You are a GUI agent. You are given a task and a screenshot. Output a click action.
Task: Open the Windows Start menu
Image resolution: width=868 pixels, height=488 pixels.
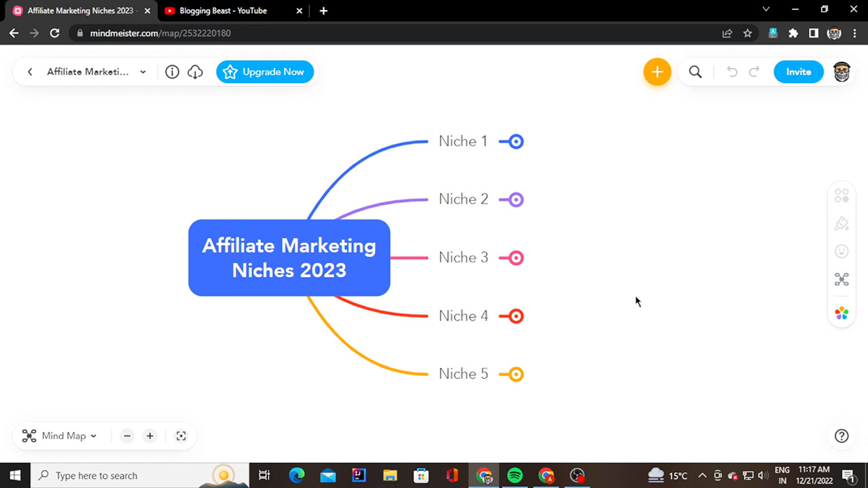point(15,475)
